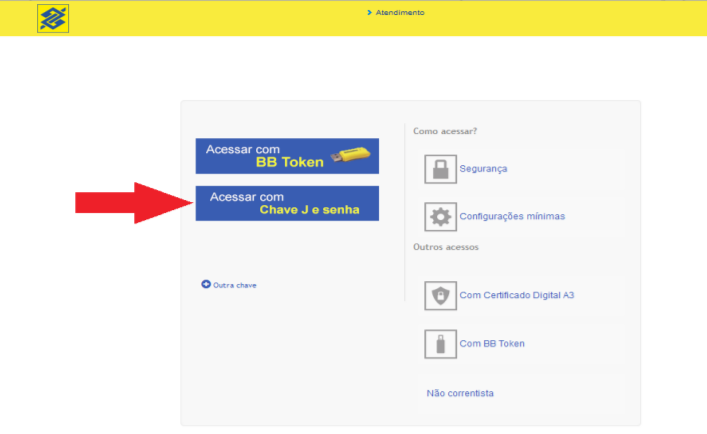Open the Não correntista link

pyautogui.click(x=460, y=393)
